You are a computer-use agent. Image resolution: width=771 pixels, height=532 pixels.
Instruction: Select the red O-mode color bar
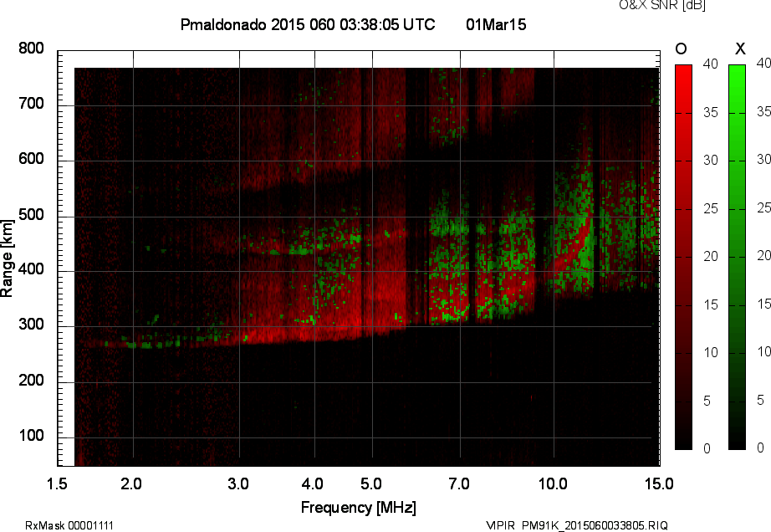[x=683, y=257]
